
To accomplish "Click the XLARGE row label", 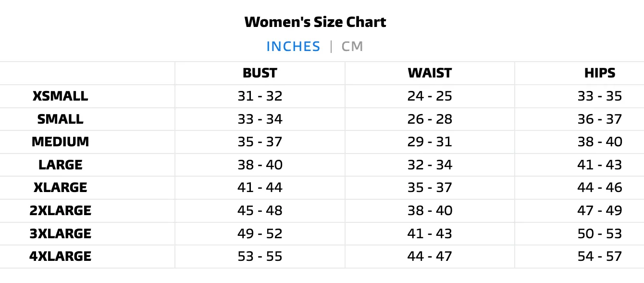I will (61, 187).
